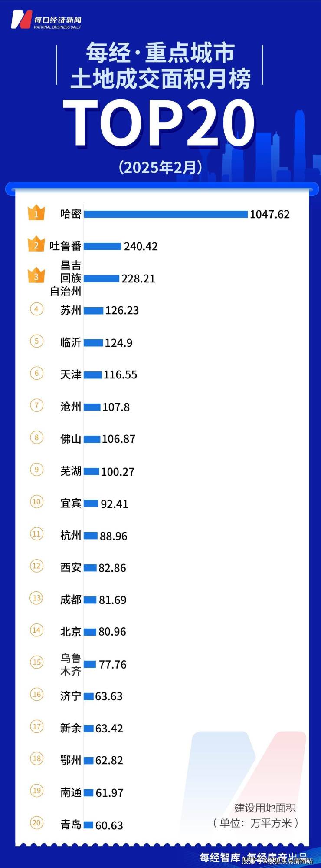The height and width of the screenshot is (868, 321).
Task: Click the National Business Daily logo
Action: click(x=46, y=20)
